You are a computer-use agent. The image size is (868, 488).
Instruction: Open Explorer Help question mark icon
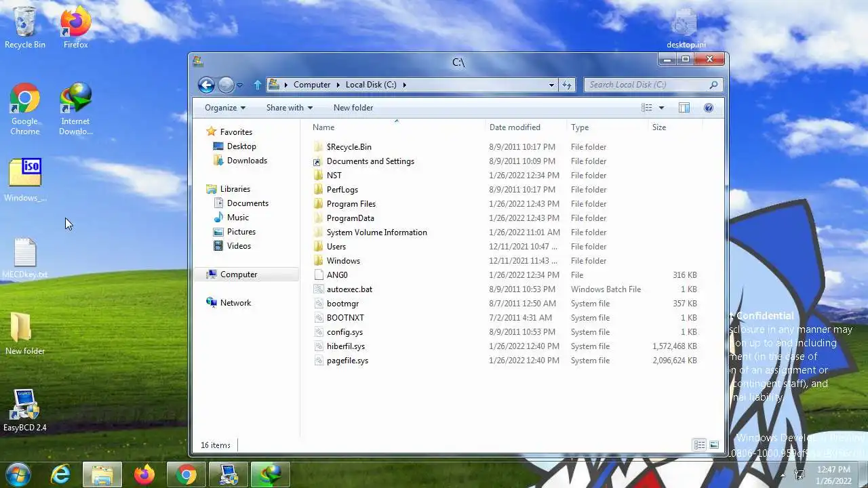(x=709, y=108)
